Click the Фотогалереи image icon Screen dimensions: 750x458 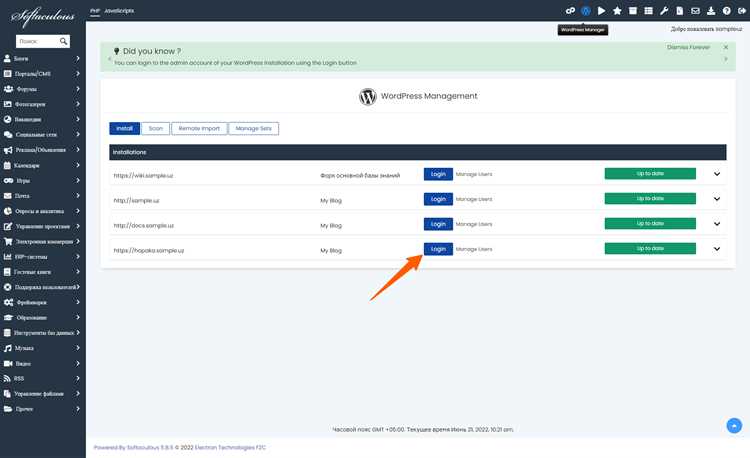click(x=7, y=104)
